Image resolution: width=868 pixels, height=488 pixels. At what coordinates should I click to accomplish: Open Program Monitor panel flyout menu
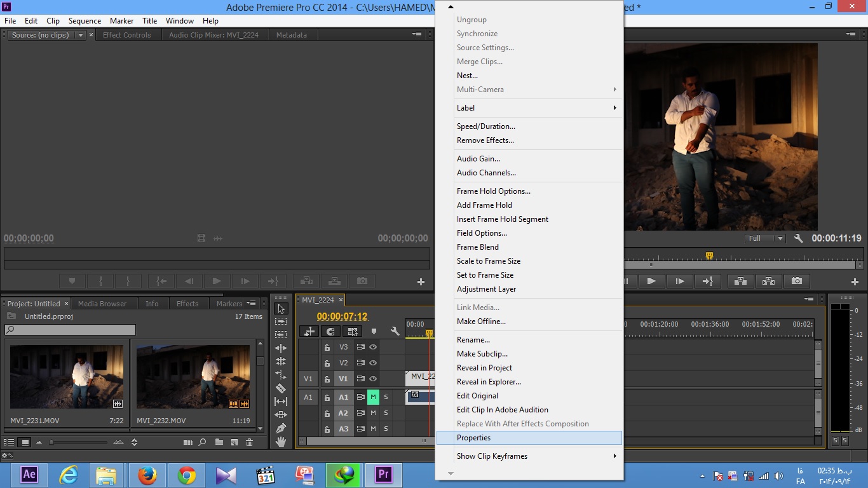(851, 34)
